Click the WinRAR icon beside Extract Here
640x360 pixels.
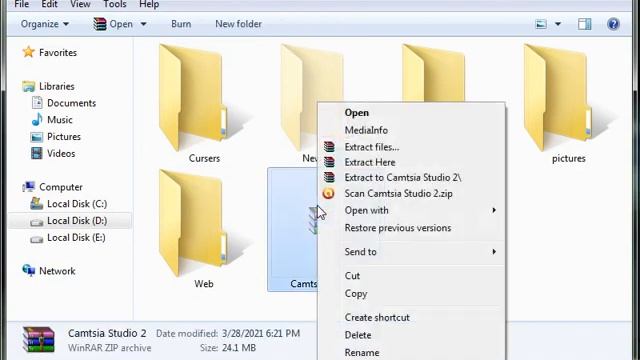coord(329,162)
